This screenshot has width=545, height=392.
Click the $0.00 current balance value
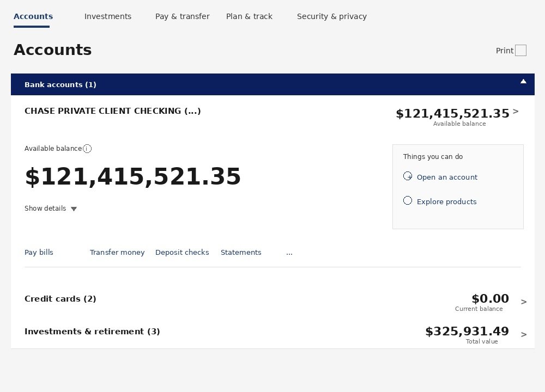coord(490,298)
